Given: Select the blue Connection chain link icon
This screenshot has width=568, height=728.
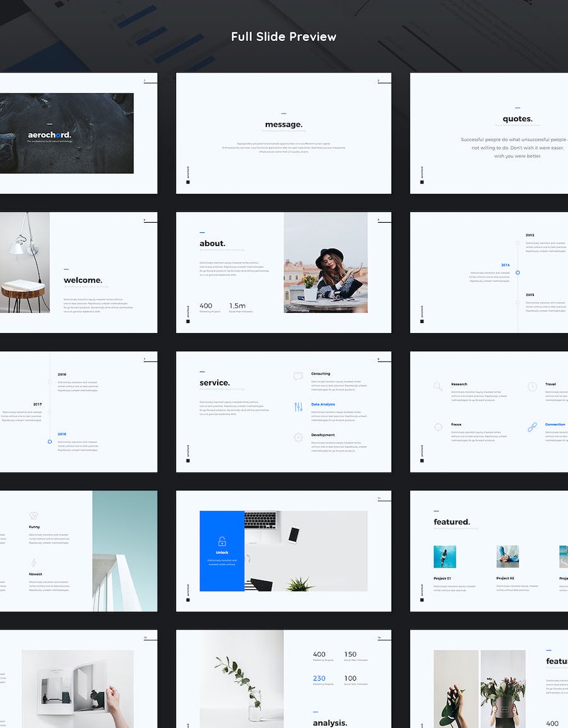Looking at the screenshot, I should (x=532, y=427).
